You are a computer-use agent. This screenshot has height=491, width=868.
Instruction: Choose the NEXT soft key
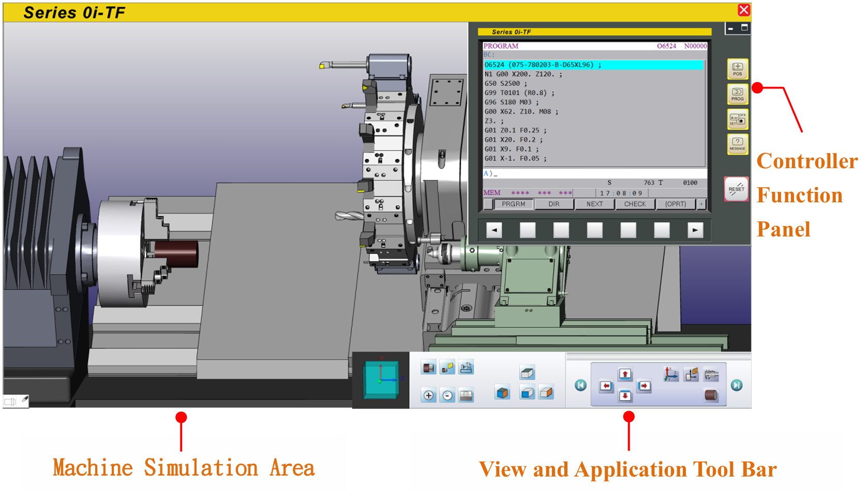click(594, 204)
